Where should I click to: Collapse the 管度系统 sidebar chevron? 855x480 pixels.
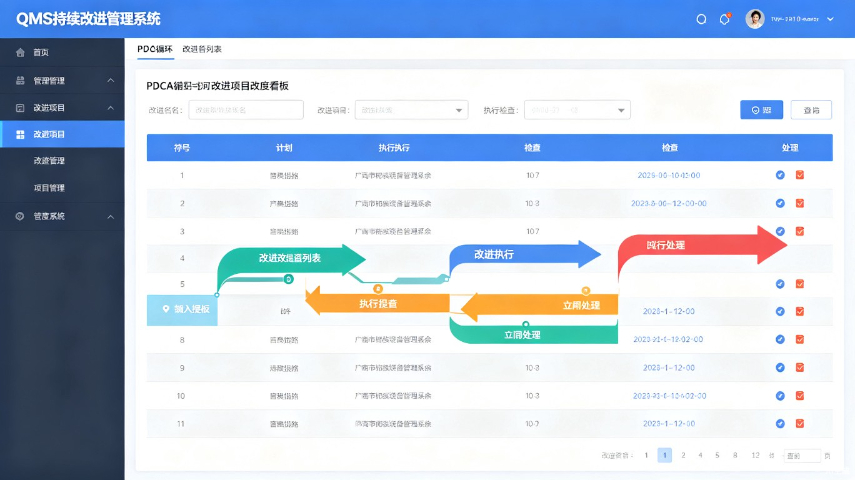coord(111,217)
